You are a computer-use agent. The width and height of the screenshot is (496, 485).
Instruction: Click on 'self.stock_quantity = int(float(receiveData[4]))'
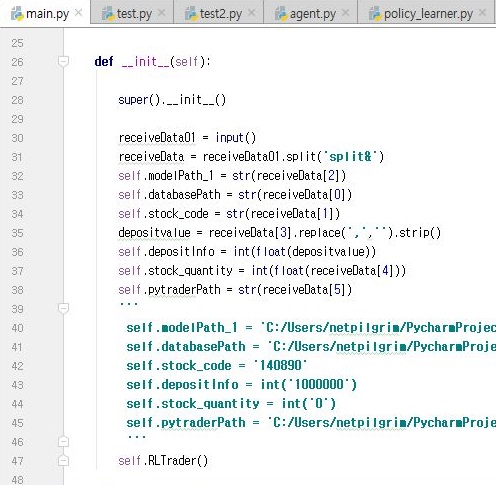click(x=262, y=271)
